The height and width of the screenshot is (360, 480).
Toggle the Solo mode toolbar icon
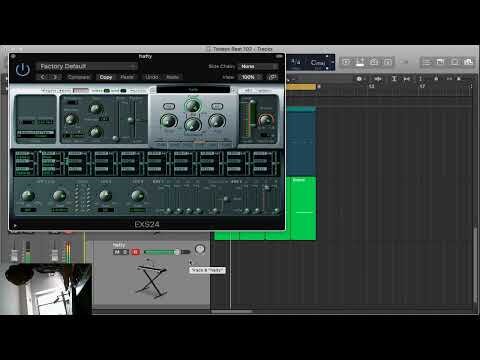(374, 62)
